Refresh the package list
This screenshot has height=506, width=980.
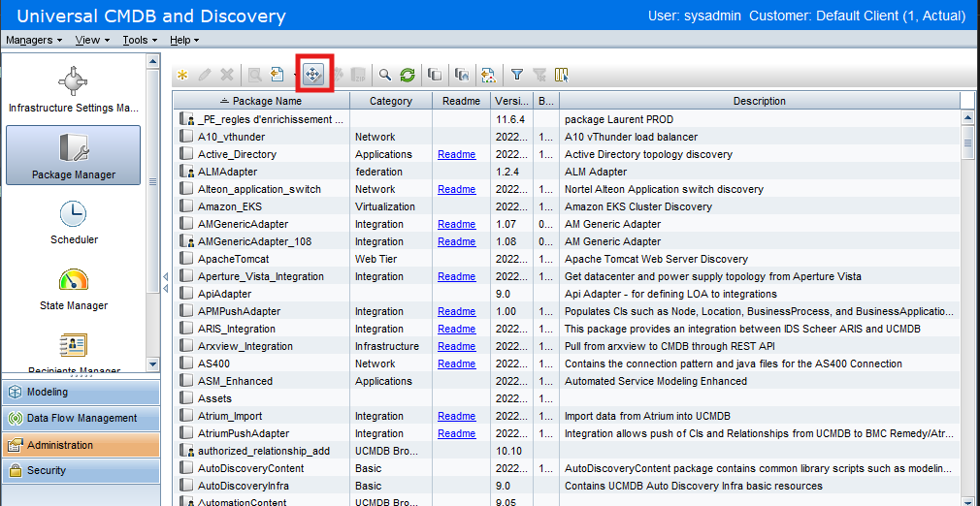coord(408,76)
